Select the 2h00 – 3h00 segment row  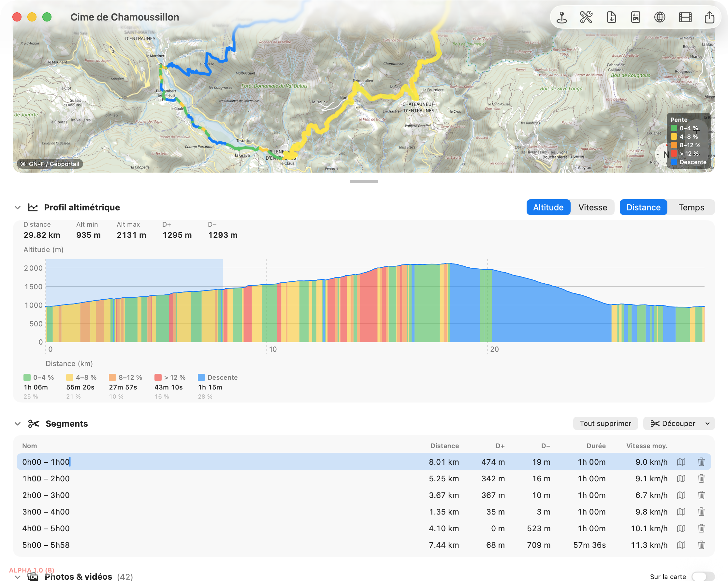(364, 495)
